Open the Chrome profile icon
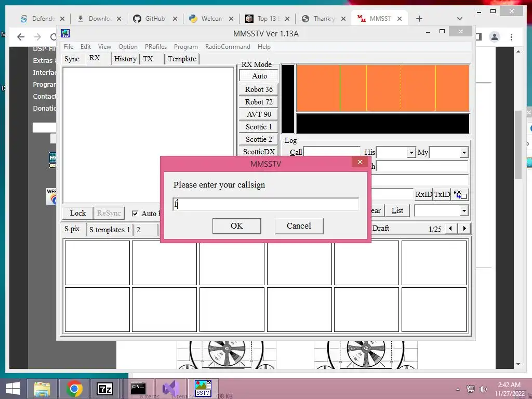This screenshot has width=532, height=399. click(495, 37)
